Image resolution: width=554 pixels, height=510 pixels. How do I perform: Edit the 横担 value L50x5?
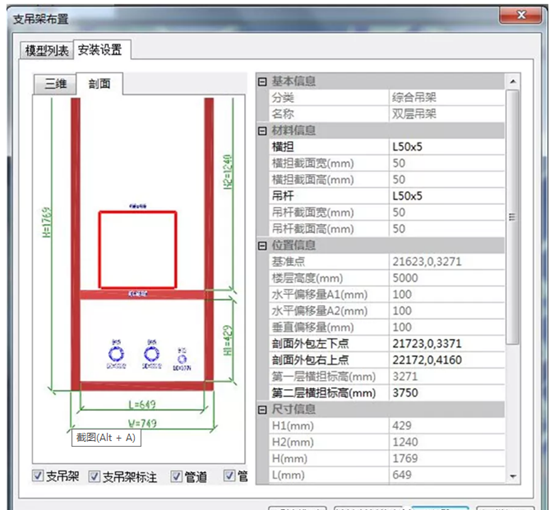(x=447, y=147)
